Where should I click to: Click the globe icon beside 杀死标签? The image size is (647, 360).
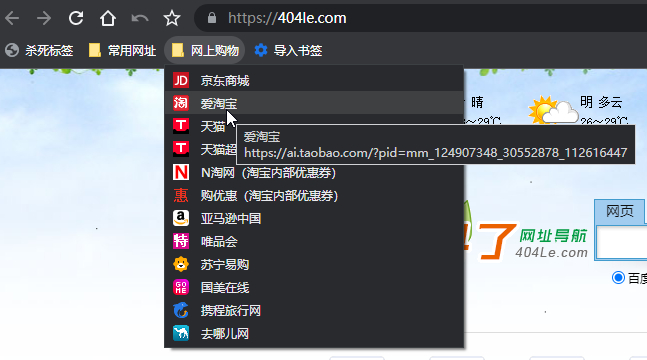point(12,50)
